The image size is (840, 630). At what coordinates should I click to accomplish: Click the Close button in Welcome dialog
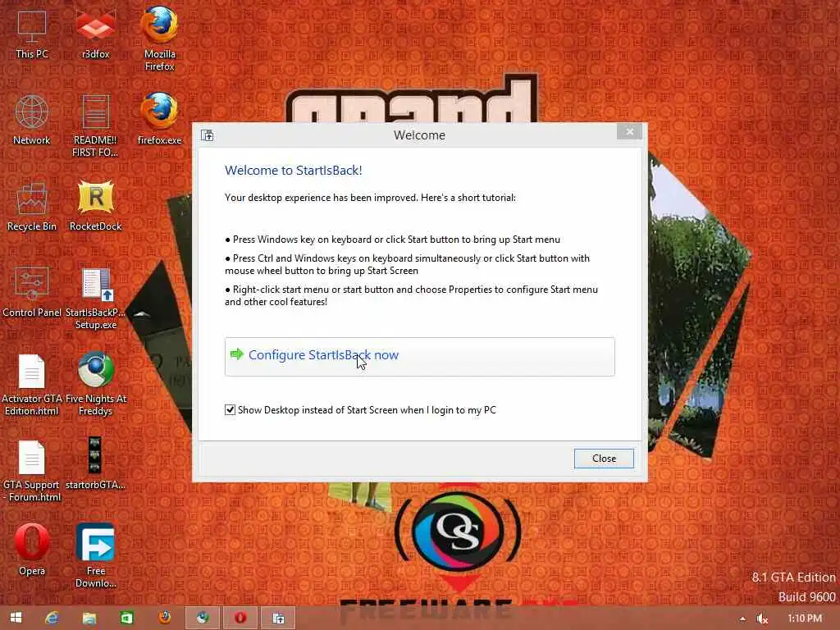pyautogui.click(x=604, y=459)
